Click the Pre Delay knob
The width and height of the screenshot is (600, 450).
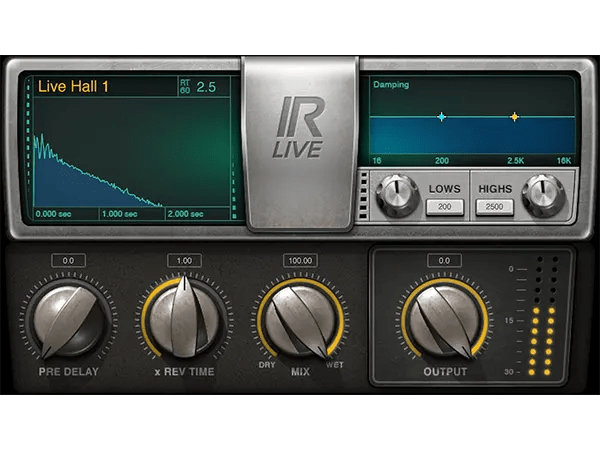pyautogui.click(x=69, y=320)
